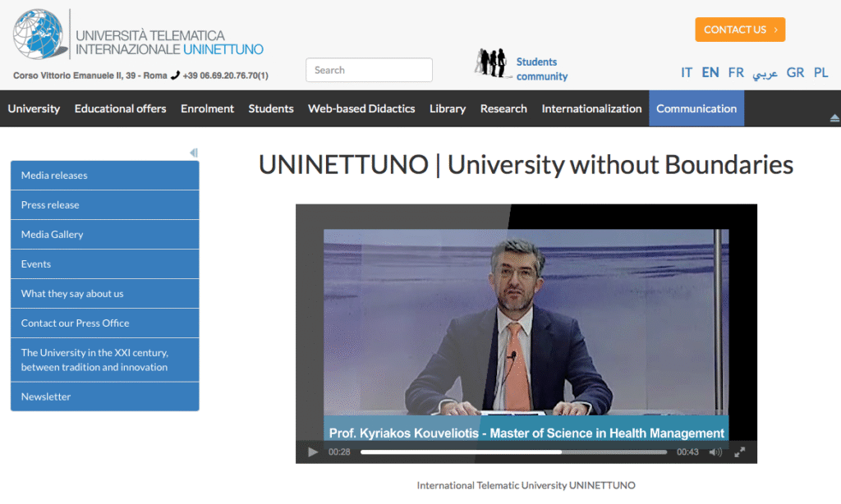Switch language to GR
Image resolution: width=841 pixels, height=504 pixels.
(795, 72)
